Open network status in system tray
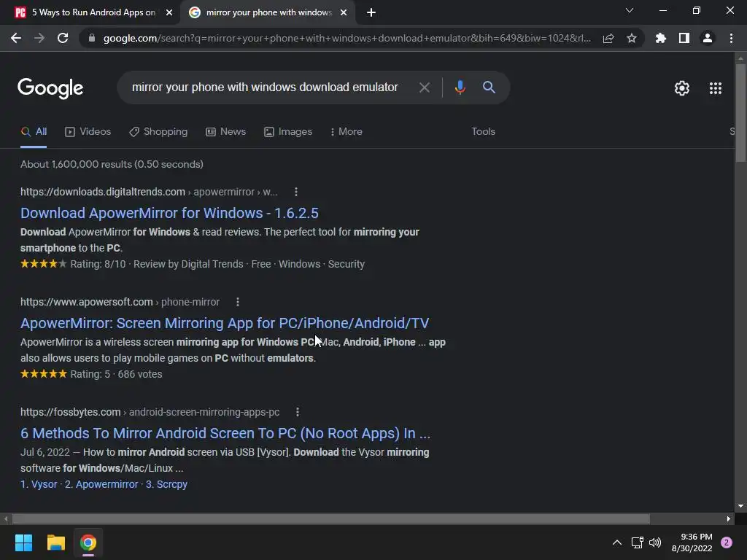The width and height of the screenshot is (747, 560). coord(637,542)
